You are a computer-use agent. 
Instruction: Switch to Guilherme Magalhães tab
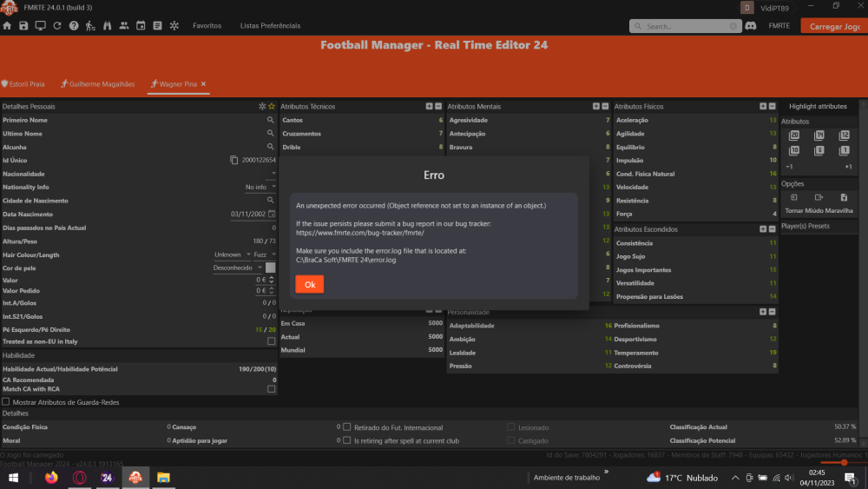[x=97, y=84]
